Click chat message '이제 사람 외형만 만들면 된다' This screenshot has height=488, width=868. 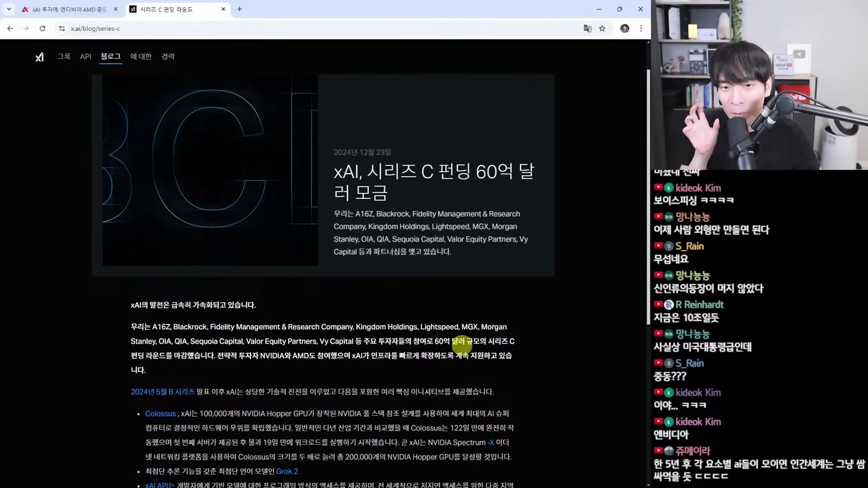tap(711, 230)
